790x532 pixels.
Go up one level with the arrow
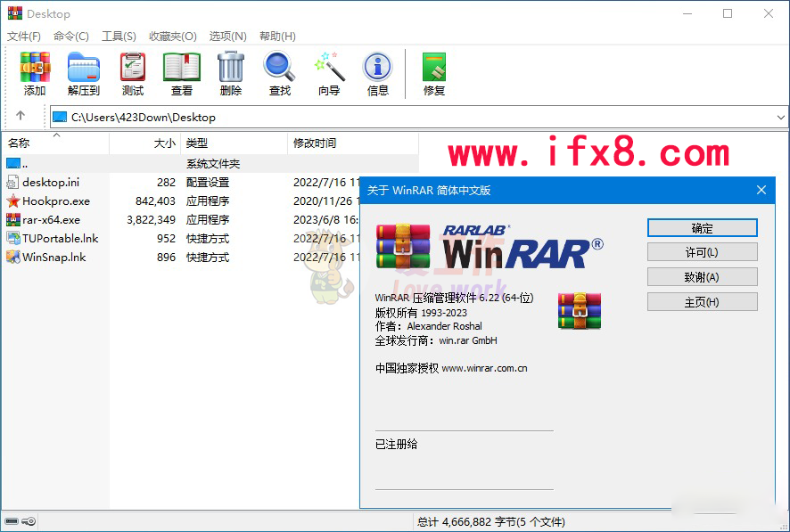tap(21, 116)
